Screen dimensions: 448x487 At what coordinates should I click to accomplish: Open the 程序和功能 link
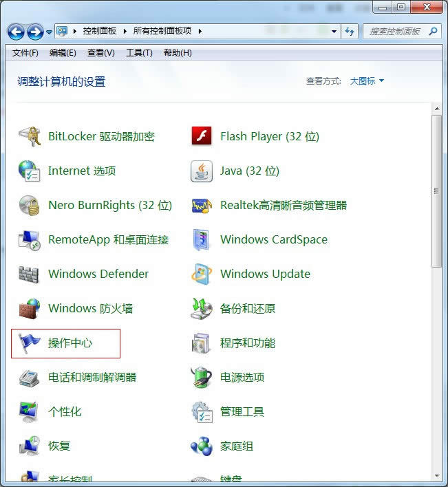247,343
